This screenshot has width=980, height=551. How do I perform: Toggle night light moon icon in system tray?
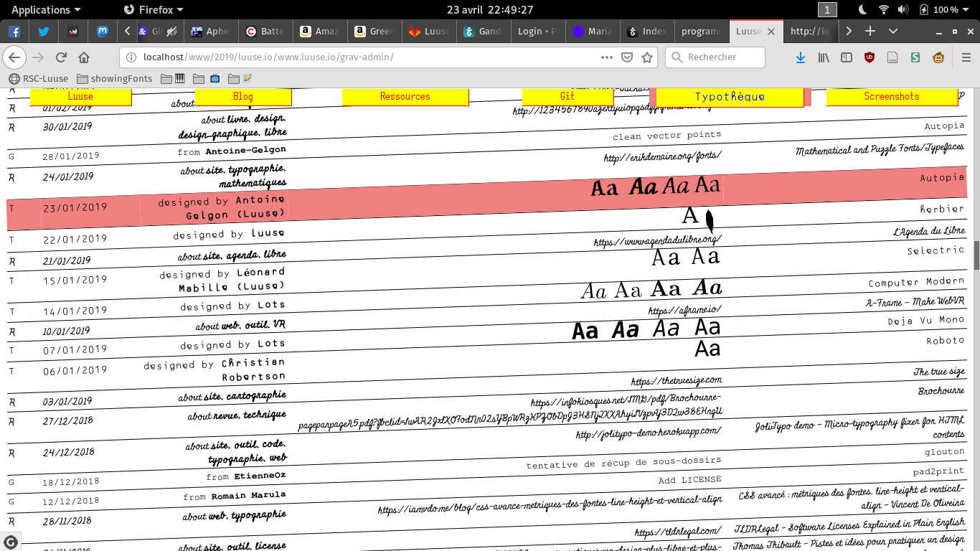(864, 10)
